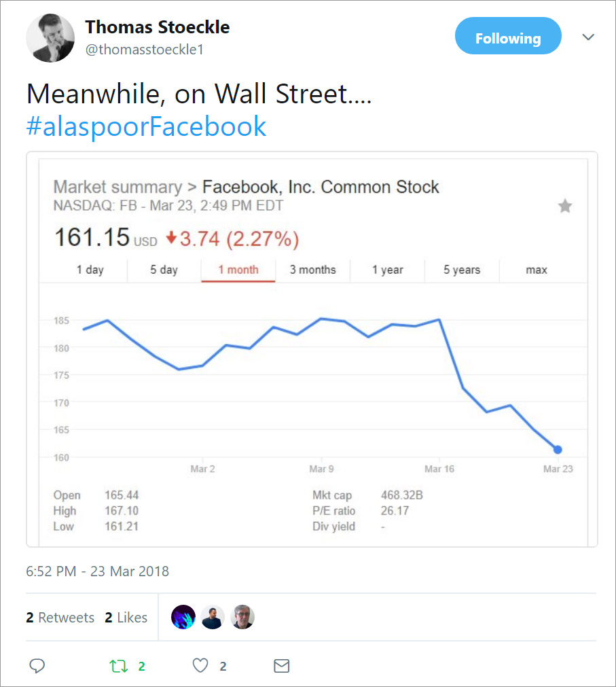Click the @thomasstoeckle1 handle
The width and height of the screenshot is (616, 687).
pyautogui.click(x=144, y=50)
